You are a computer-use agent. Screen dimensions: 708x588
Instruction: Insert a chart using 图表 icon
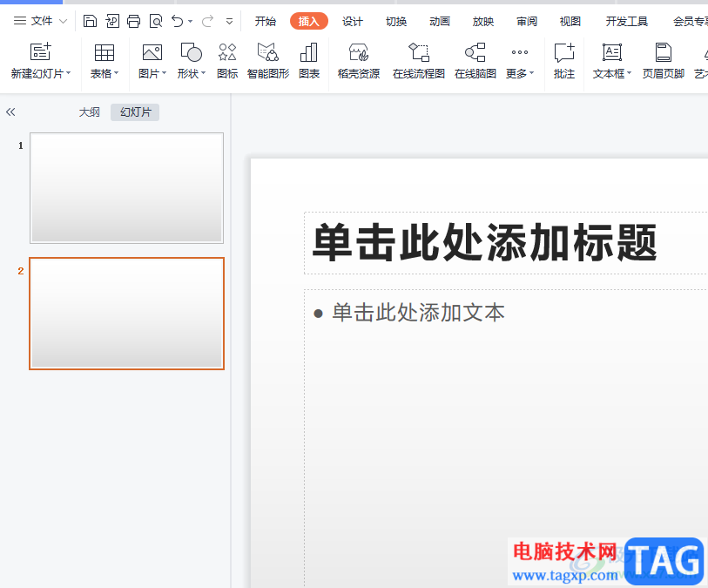pos(309,61)
